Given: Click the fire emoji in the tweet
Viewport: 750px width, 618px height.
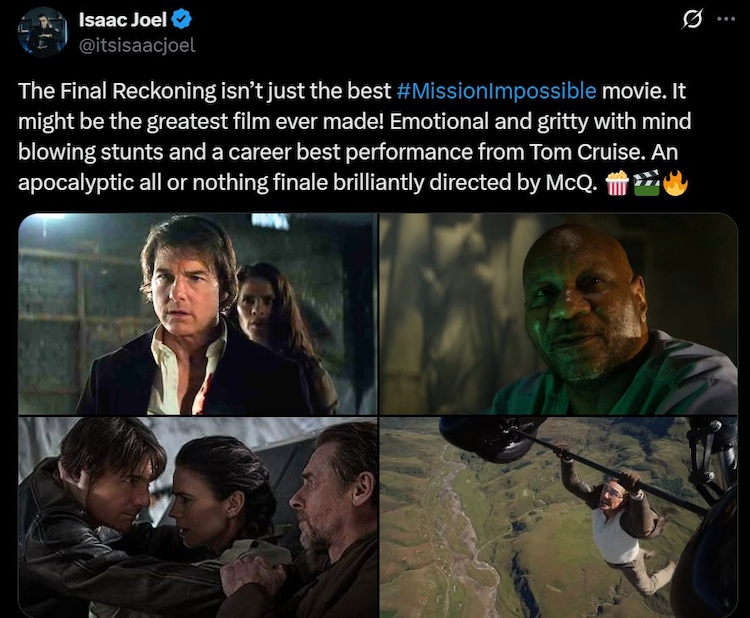Looking at the screenshot, I should click(674, 183).
